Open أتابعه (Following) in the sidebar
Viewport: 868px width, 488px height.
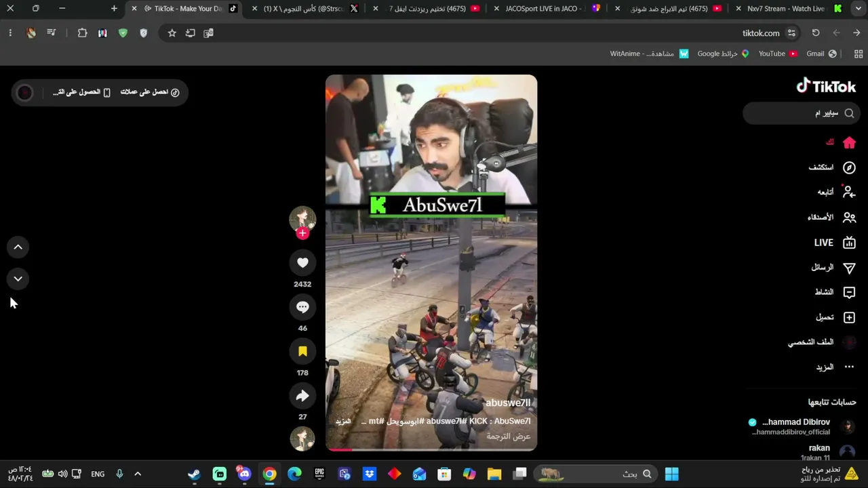click(x=836, y=192)
